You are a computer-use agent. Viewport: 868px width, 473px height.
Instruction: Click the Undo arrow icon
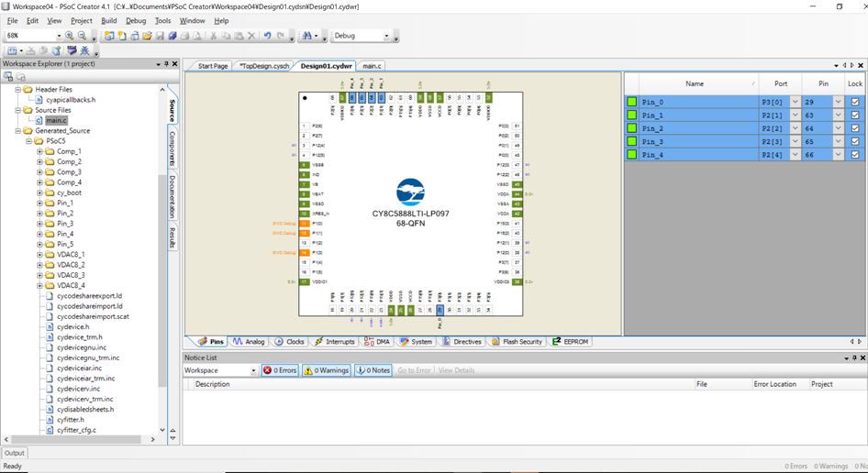[267, 36]
